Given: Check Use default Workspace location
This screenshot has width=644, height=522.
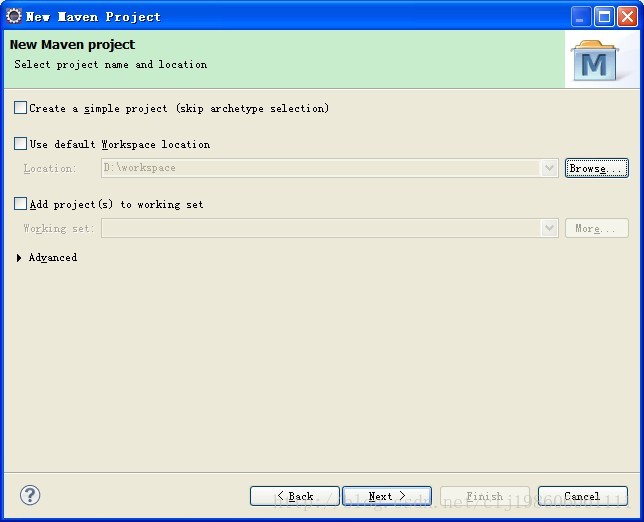Looking at the screenshot, I should click(x=20, y=144).
